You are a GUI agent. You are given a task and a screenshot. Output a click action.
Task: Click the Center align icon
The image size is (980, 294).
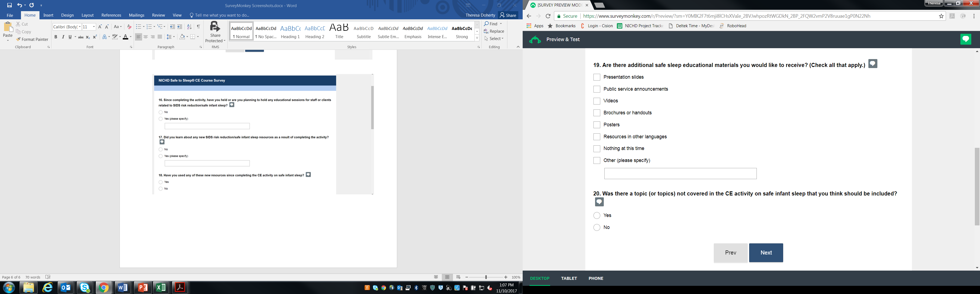click(146, 37)
